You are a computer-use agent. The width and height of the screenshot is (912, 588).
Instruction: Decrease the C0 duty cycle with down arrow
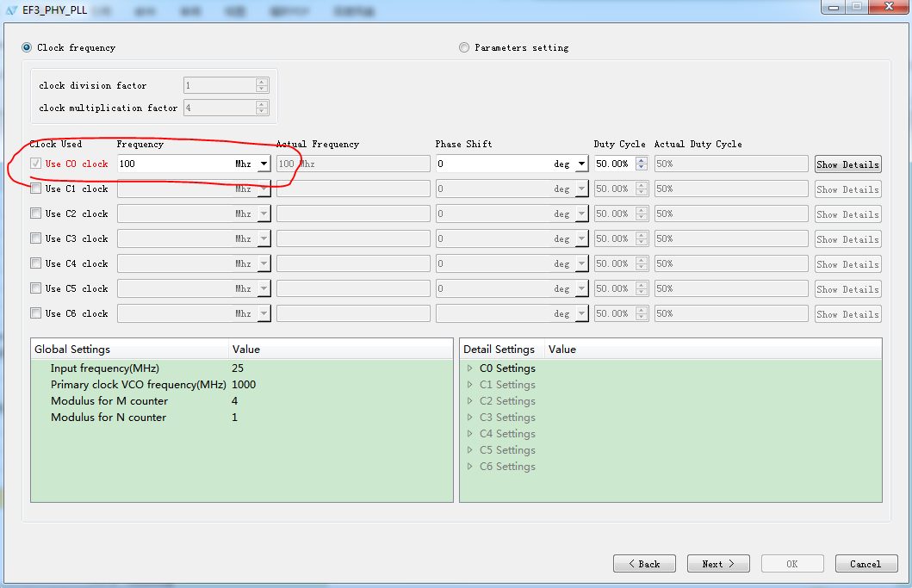(x=641, y=167)
